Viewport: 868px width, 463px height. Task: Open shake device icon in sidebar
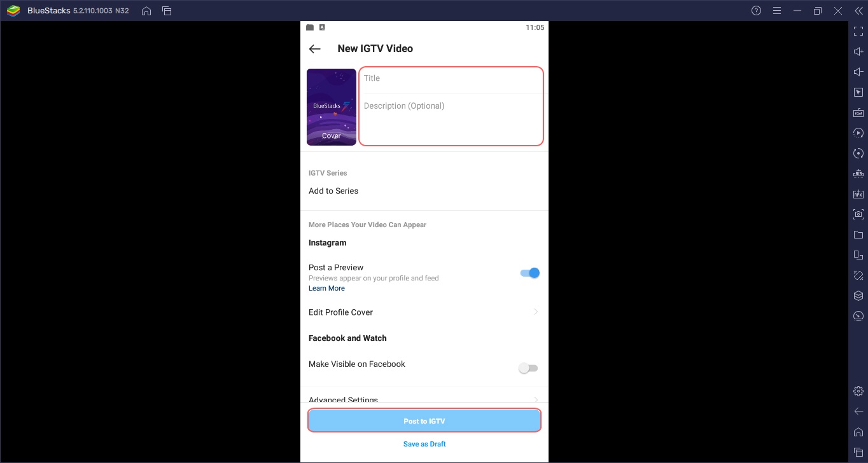pyautogui.click(x=858, y=275)
